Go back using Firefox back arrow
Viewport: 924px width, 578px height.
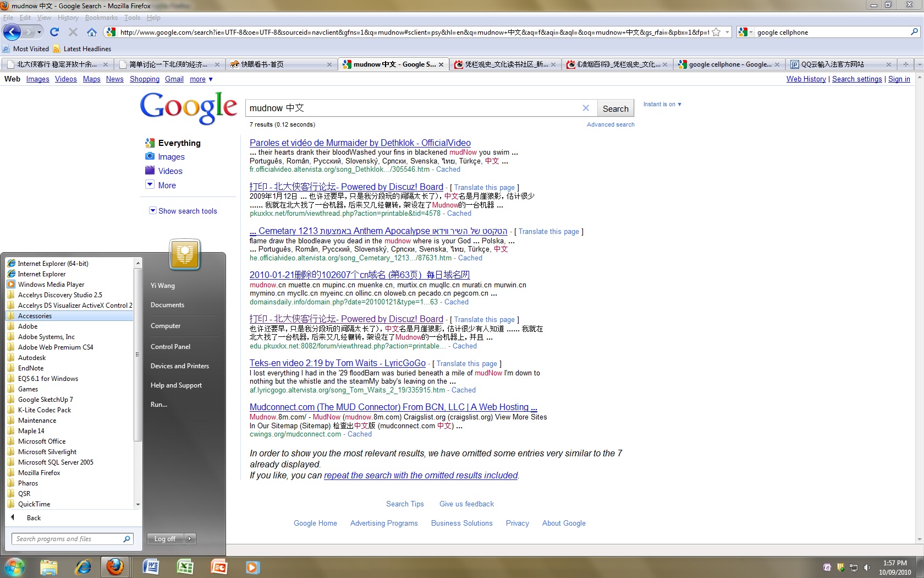(x=12, y=32)
